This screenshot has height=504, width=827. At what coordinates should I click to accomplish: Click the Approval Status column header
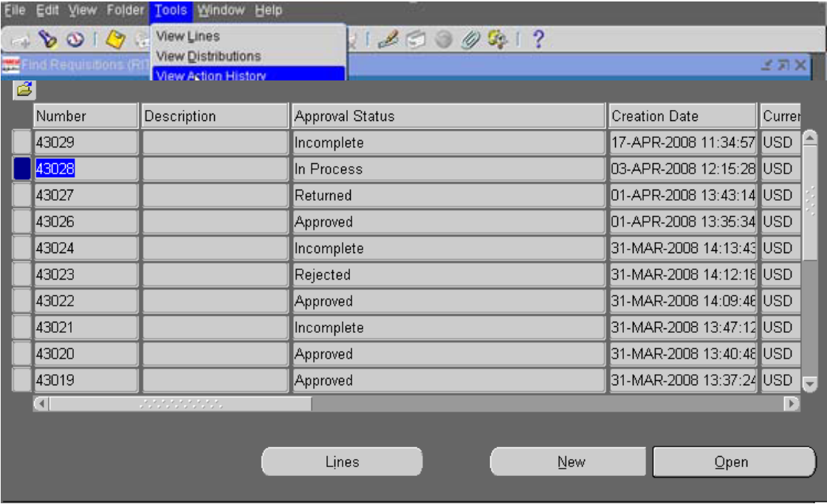448,117
